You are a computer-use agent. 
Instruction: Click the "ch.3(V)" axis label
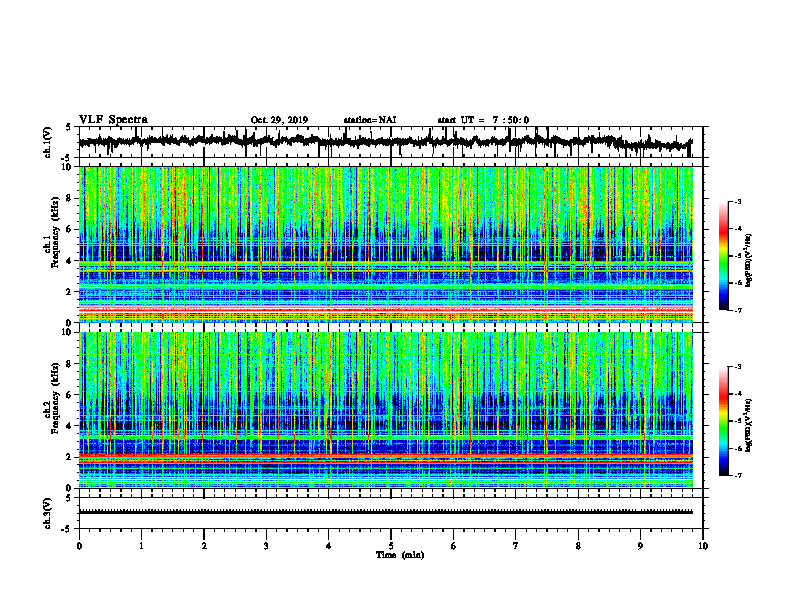(48, 513)
